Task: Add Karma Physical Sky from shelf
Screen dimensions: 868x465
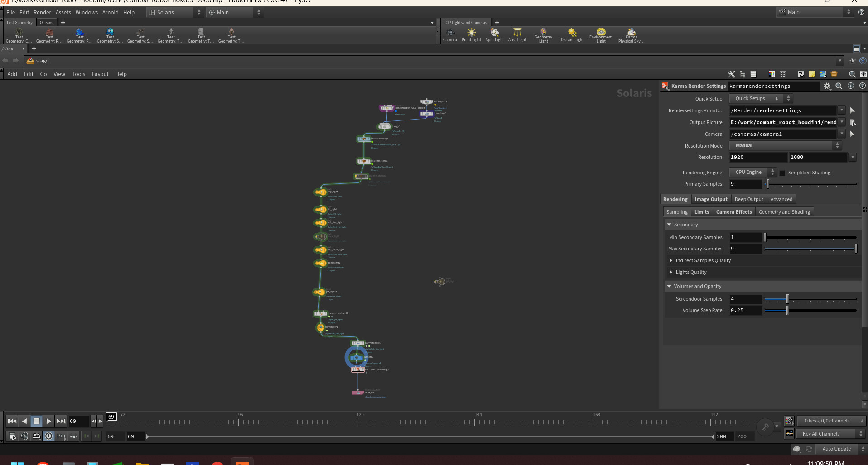Action: pos(631,35)
